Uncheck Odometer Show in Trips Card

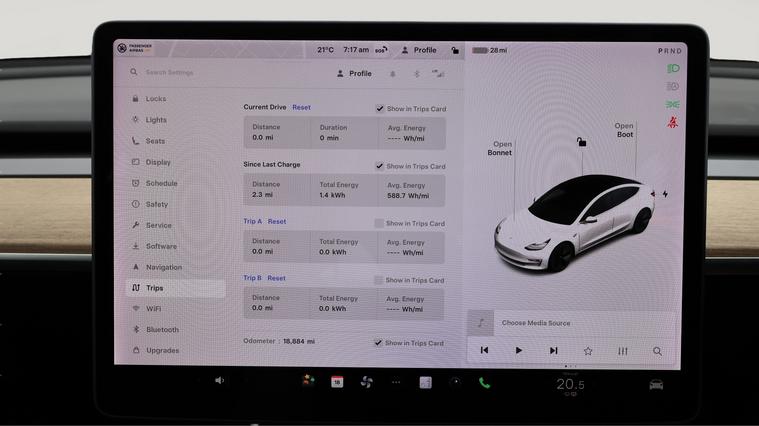(378, 343)
